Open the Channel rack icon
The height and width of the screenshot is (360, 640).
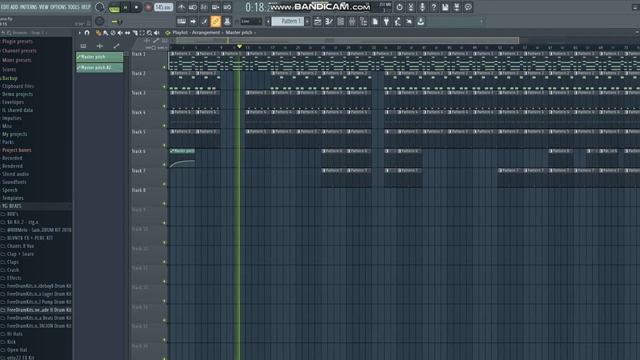[x=340, y=21]
